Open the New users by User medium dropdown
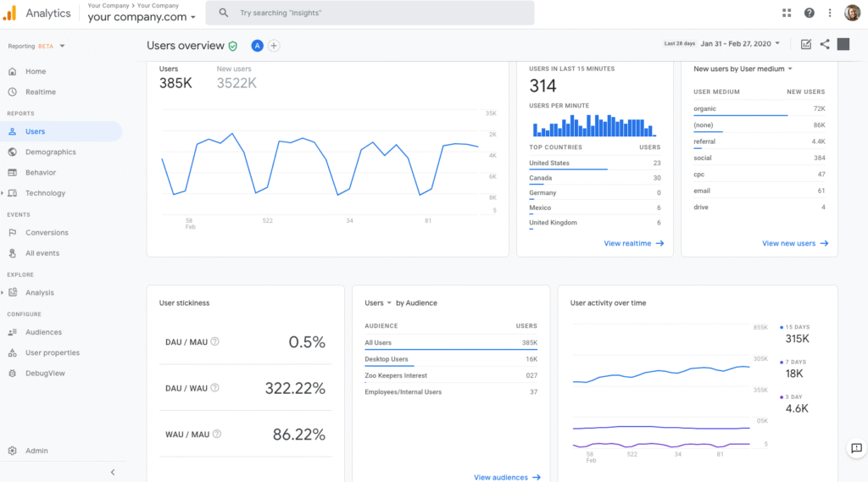This screenshot has height=482, width=868. coord(743,69)
